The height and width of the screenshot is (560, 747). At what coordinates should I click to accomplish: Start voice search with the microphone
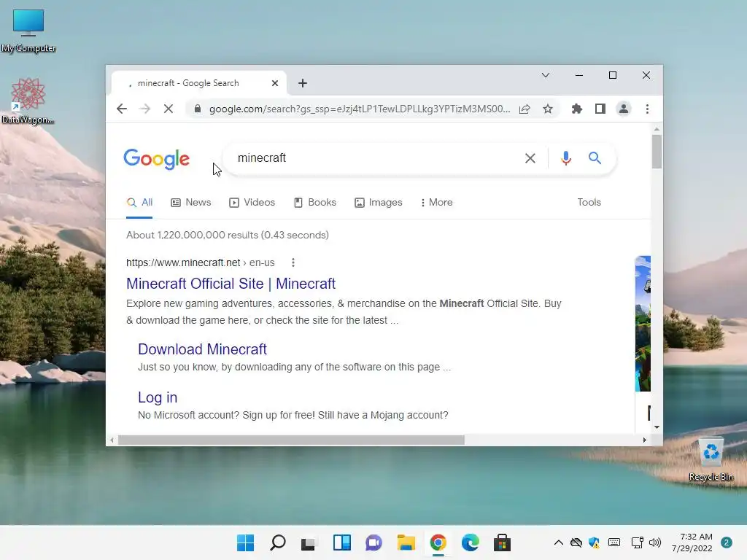(x=566, y=158)
